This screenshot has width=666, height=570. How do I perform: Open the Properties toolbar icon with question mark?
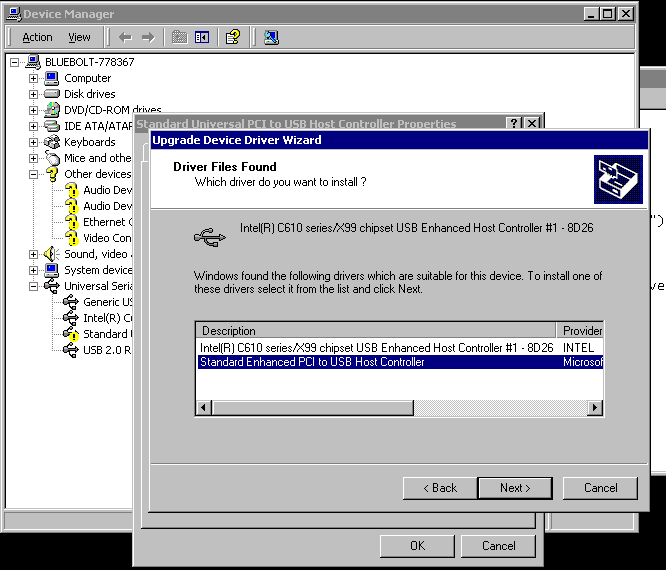point(233,37)
